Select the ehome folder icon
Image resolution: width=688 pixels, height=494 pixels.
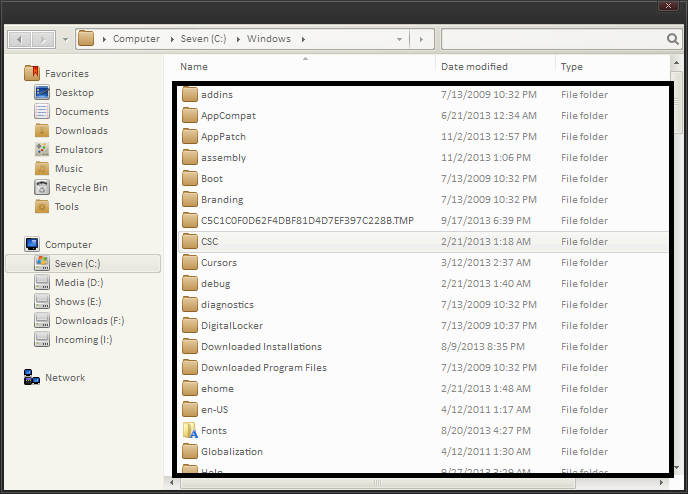click(x=190, y=389)
